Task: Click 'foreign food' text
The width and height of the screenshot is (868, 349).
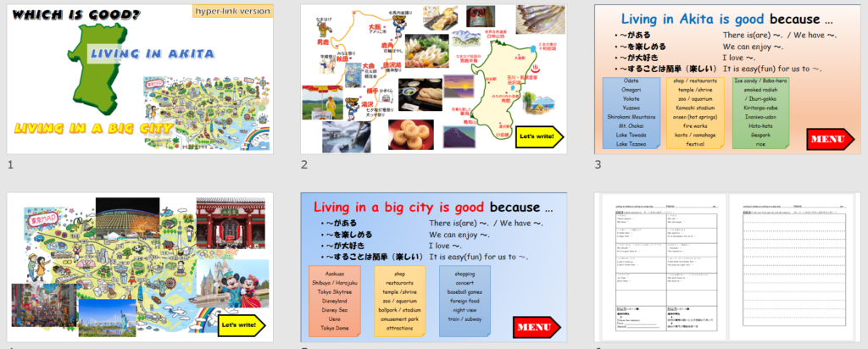Action: click(x=465, y=301)
